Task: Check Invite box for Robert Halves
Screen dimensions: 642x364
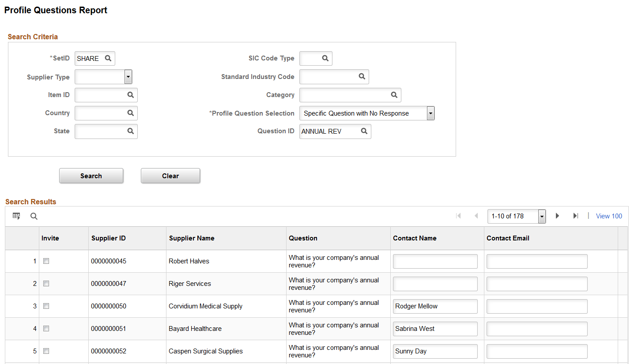Action: click(x=46, y=261)
